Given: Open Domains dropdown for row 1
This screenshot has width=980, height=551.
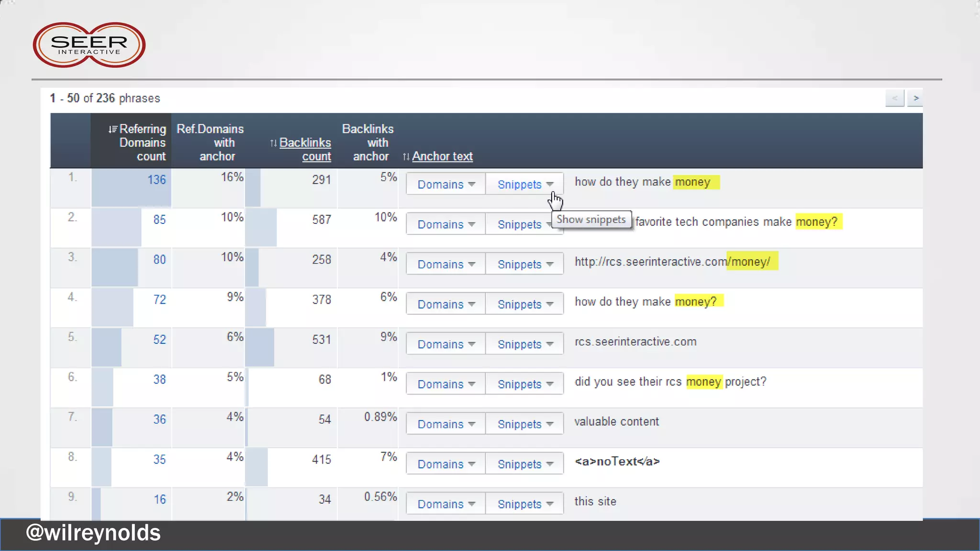Looking at the screenshot, I should pyautogui.click(x=445, y=184).
